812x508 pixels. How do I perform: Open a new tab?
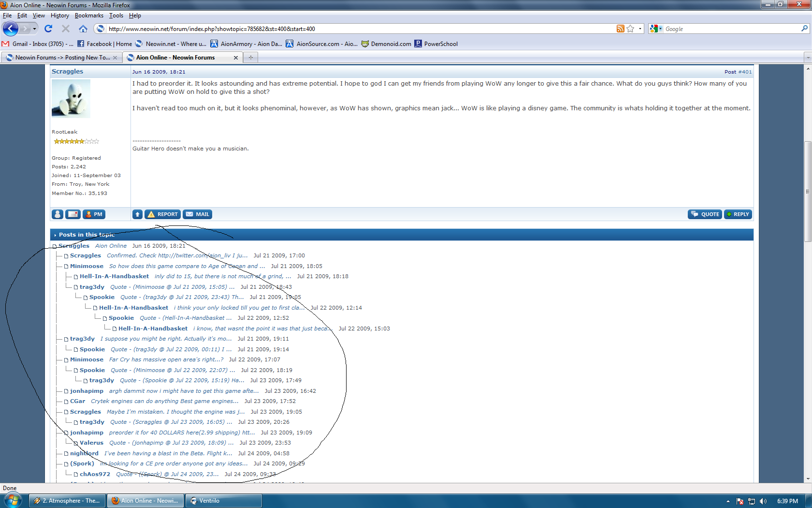coord(250,58)
